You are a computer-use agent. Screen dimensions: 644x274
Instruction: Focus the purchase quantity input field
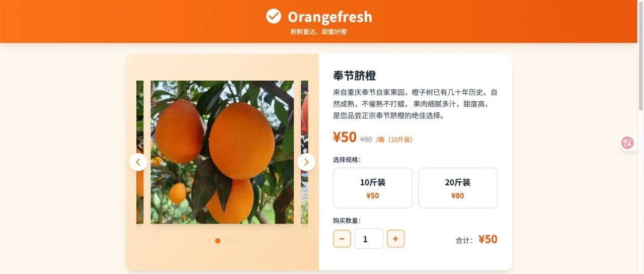[x=369, y=239]
